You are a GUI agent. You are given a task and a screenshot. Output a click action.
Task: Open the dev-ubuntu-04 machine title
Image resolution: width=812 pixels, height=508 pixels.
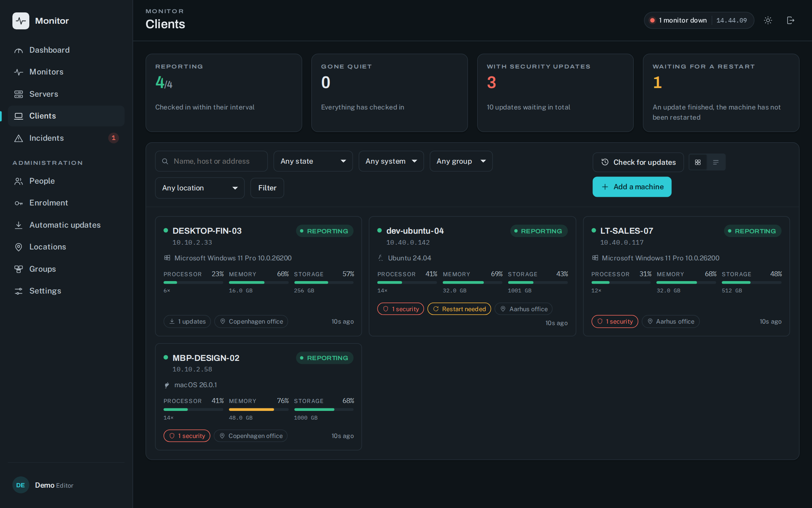pyautogui.click(x=415, y=231)
